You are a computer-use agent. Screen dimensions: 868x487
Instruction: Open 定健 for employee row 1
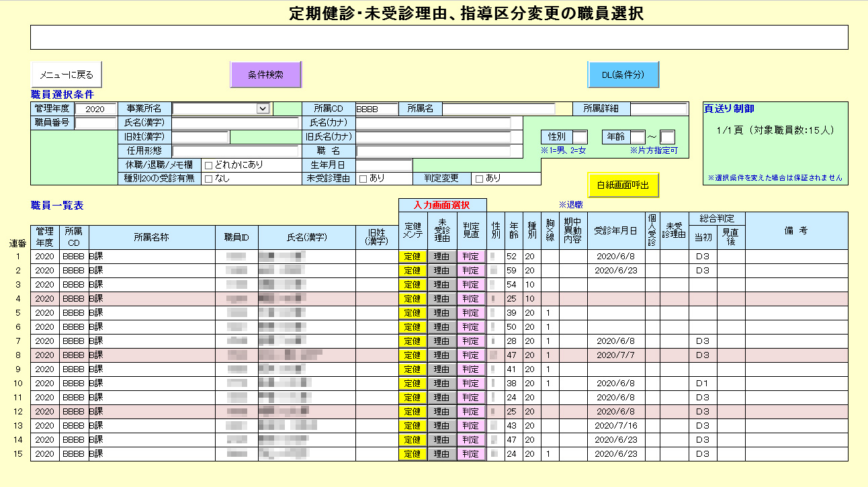coord(413,257)
